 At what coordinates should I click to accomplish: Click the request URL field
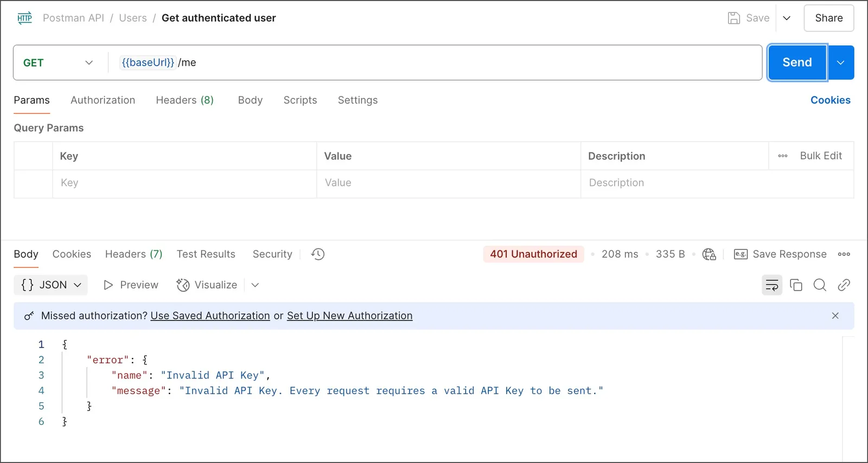(x=434, y=63)
